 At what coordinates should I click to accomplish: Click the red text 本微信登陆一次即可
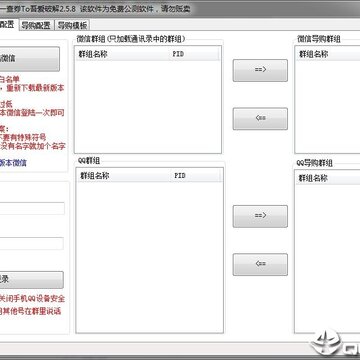[32, 113]
